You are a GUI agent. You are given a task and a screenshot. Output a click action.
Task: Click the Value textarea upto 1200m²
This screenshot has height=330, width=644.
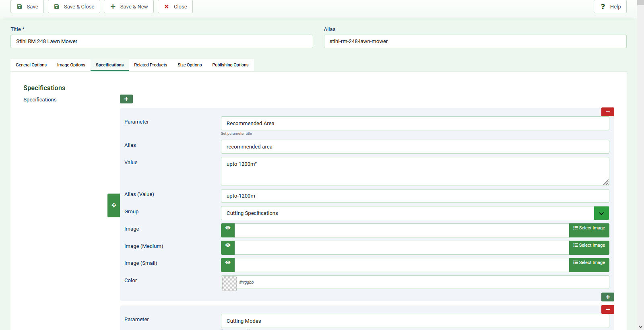click(415, 171)
